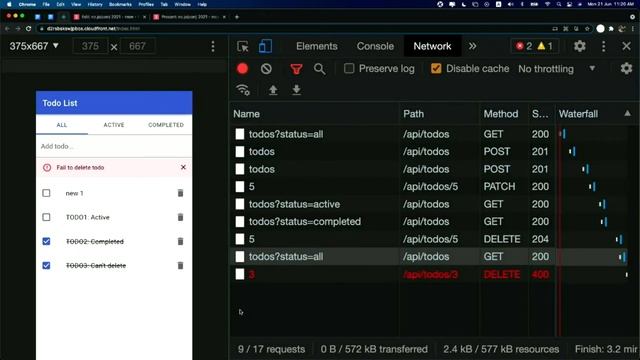
Task: Check the 'new 1' todo checkbox
Action: pos(47,193)
